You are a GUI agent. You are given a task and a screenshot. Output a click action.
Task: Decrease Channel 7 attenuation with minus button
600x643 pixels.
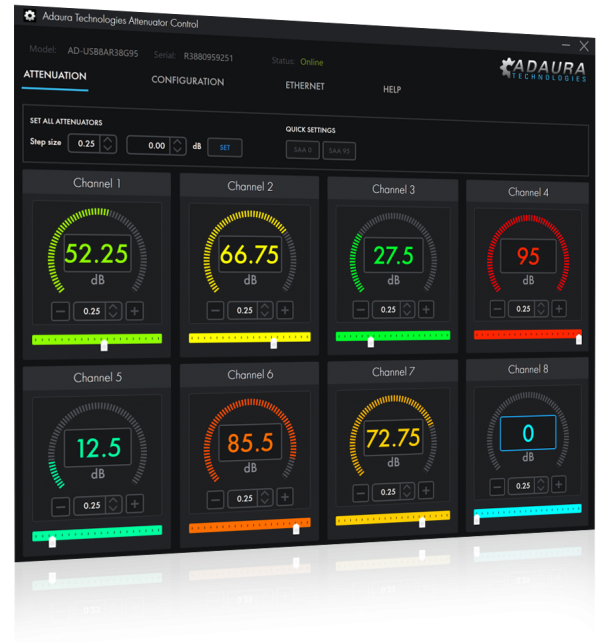pyautogui.click(x=360, y=493)
